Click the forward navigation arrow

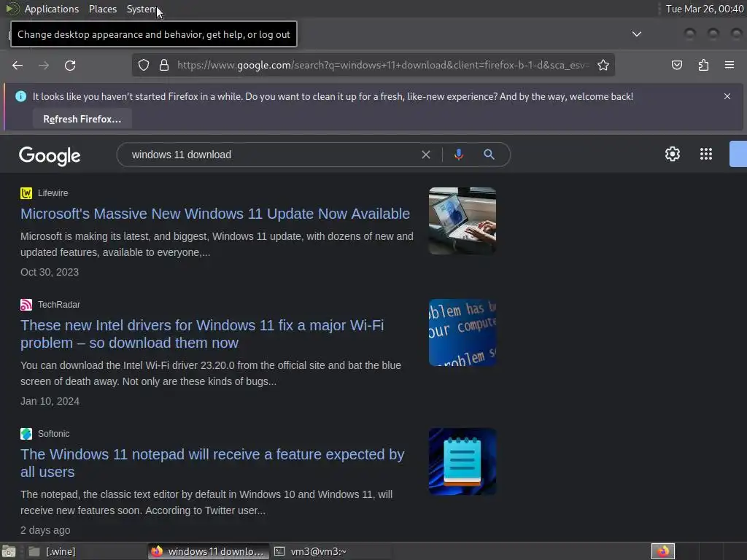43,65
